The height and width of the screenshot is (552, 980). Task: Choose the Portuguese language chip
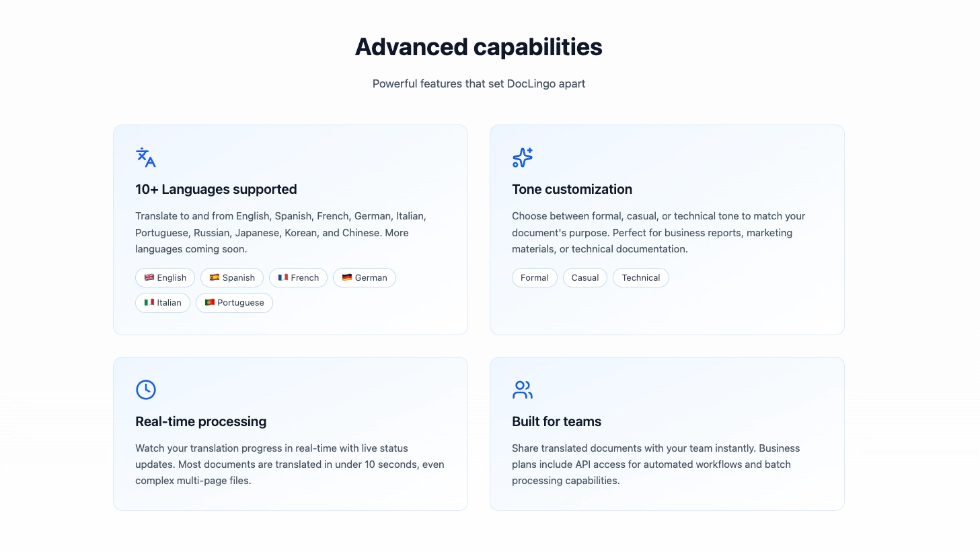pyautogui.click(x=234, y=303)
